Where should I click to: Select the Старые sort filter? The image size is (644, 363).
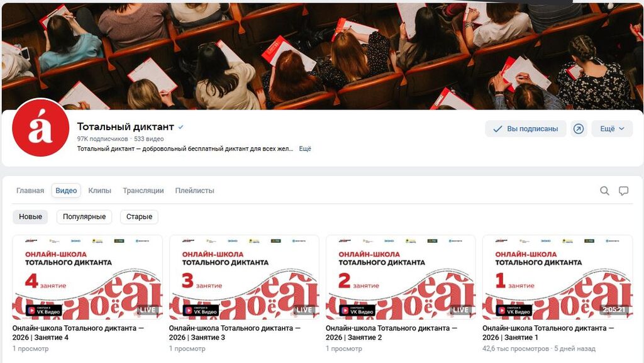[x=139, y=217]
